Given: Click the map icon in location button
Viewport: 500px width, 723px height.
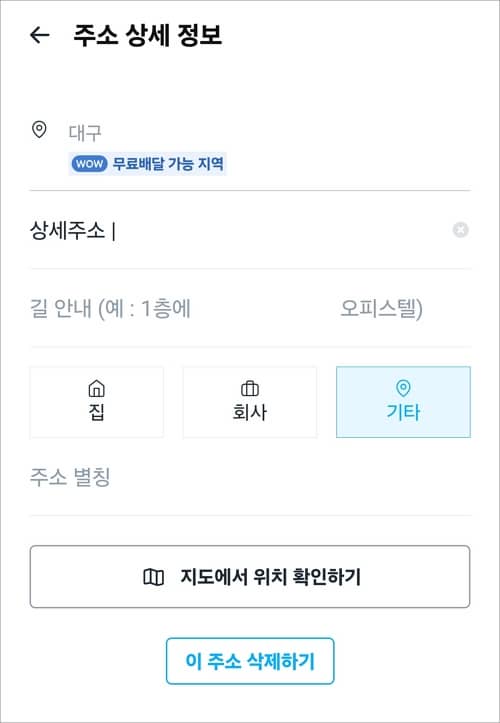Looking at the screenshot, I should click(x=154, y=577).
